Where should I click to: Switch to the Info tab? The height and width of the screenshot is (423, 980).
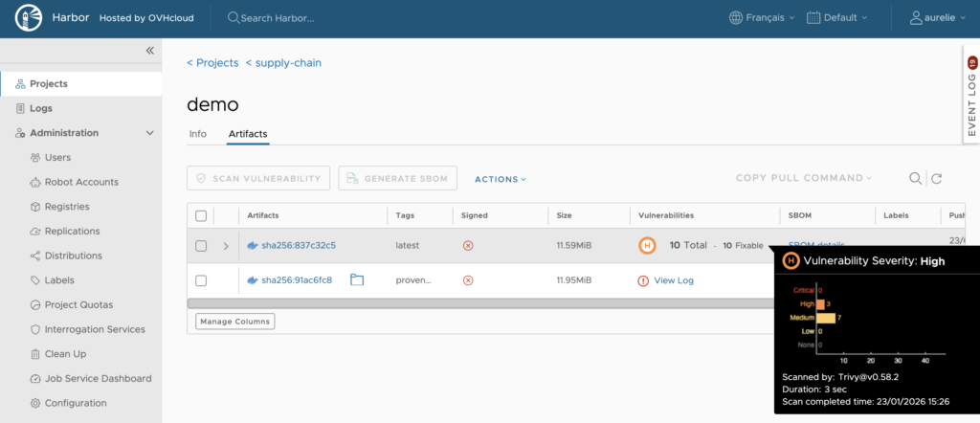(198, 134)
